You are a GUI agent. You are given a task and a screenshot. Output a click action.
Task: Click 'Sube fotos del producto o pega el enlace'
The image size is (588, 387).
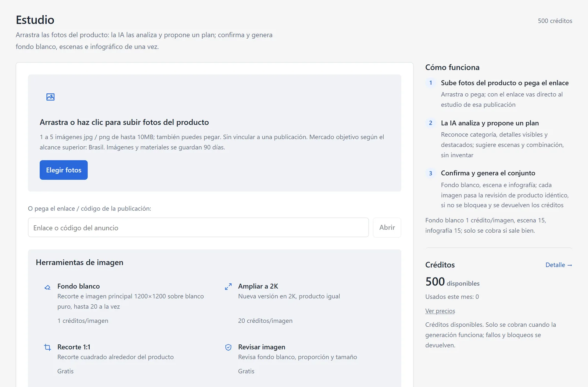(505, 83)
